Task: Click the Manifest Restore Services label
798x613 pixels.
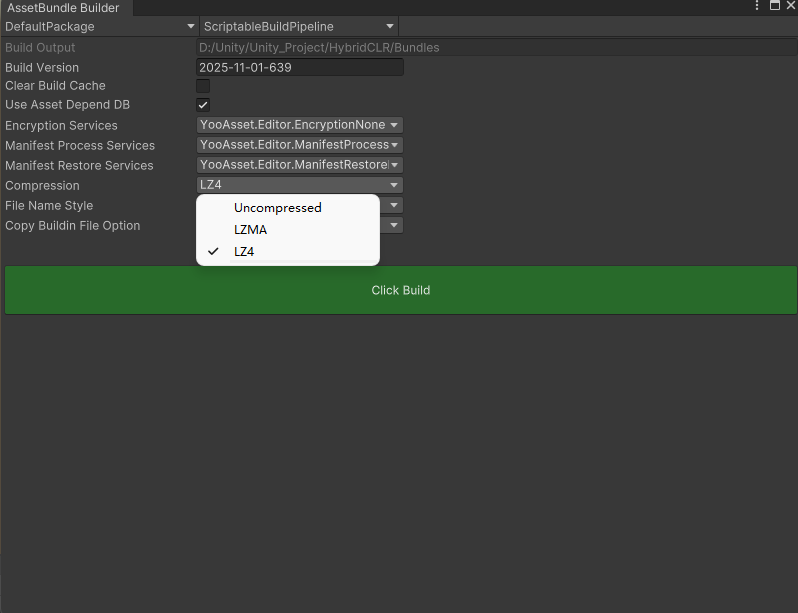Action: (x=79, y=165)
